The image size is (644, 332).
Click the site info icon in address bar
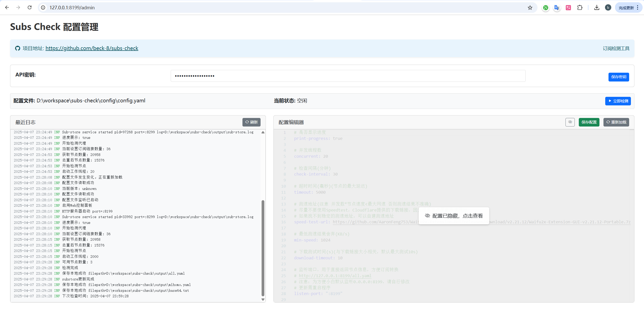click(x=43, y=8)
